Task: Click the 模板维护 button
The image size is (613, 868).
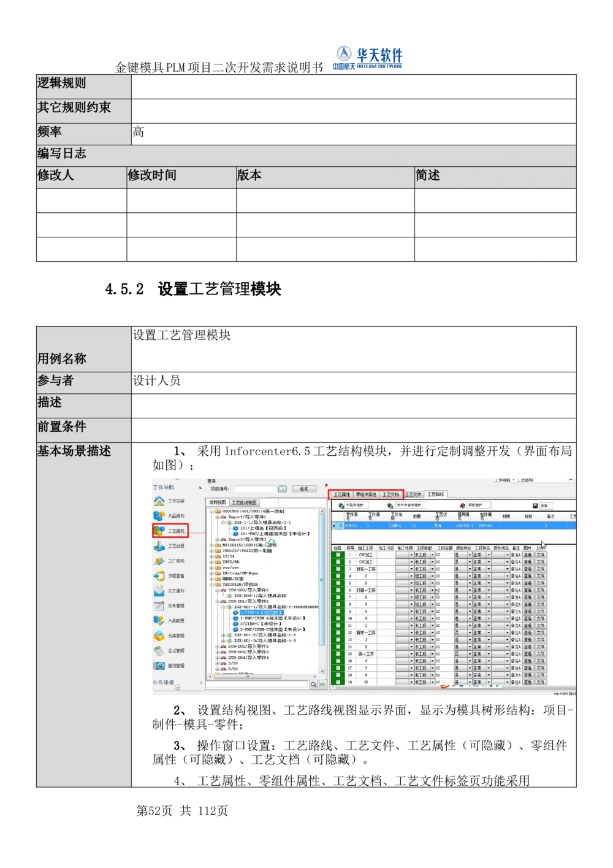Action: pyautogui.click(x=479, y=505)
